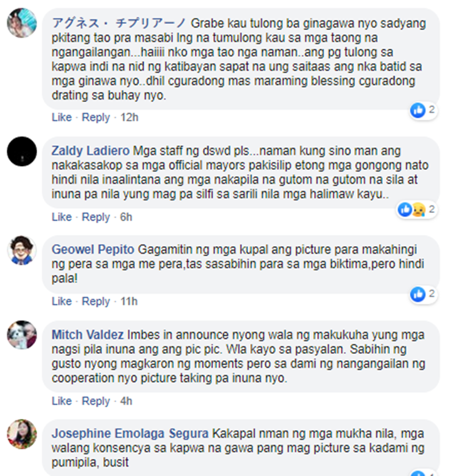This screenshot has height=476, width=470.
Task: Like Zaldy Ladiero's comment
Action: (61, 217)
